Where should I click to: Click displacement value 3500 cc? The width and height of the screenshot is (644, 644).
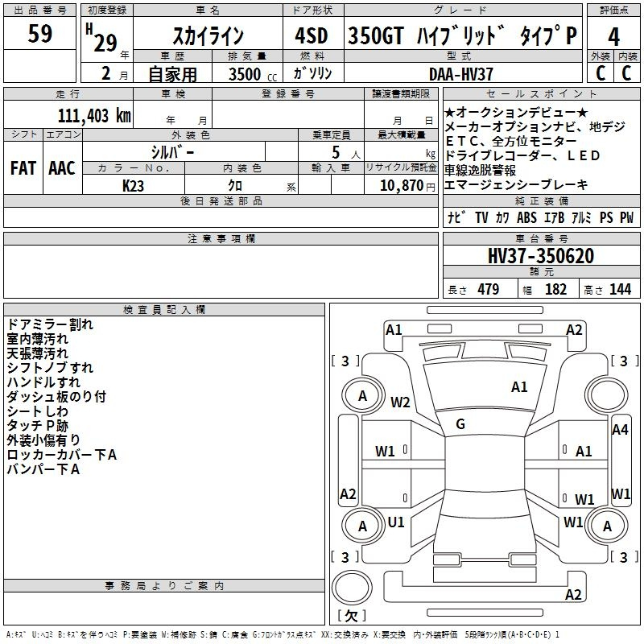(253, 74)
